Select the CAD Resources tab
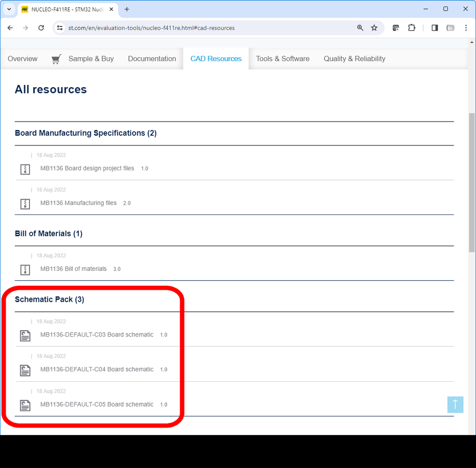Image resolution: width=476 pixels, height=468 pixels. (216, 59)
